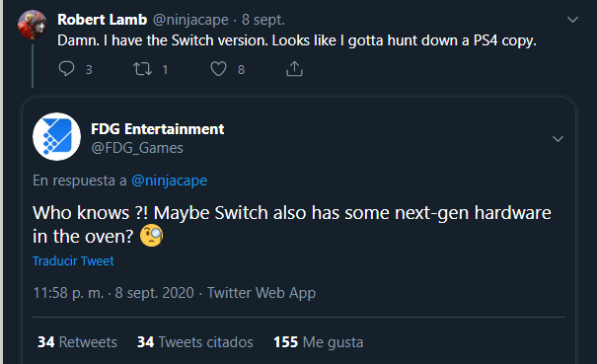Click the monocle face emoji

[152, 236]
